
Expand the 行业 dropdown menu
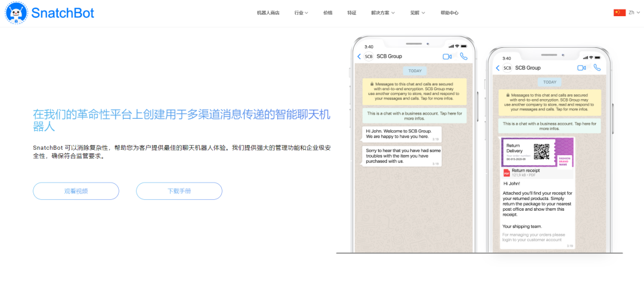coord(301,13)
